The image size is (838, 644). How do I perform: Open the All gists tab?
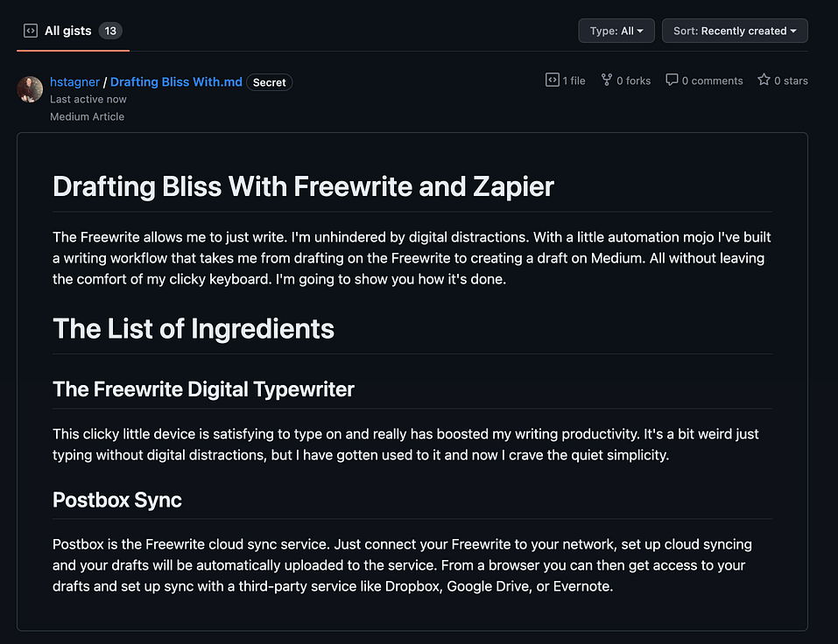pyautogui.click(x=73, y=31)
